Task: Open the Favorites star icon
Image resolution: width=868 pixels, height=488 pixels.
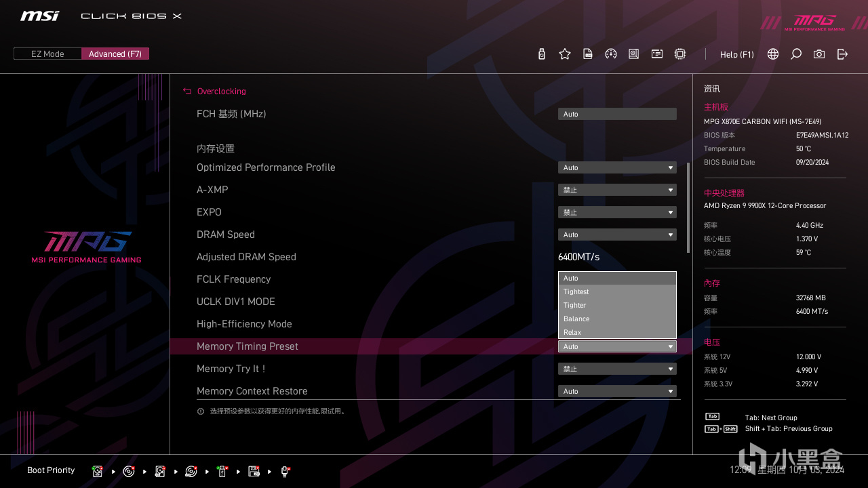Action: 565,54
